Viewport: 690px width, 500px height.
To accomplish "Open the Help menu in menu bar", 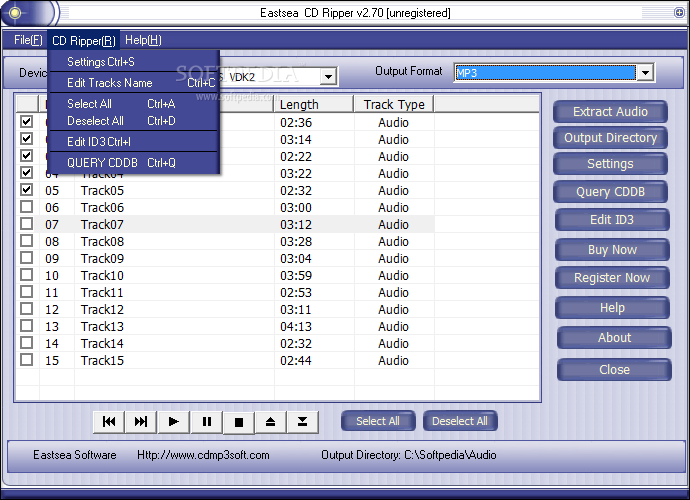I will click(x=143, y=40).
